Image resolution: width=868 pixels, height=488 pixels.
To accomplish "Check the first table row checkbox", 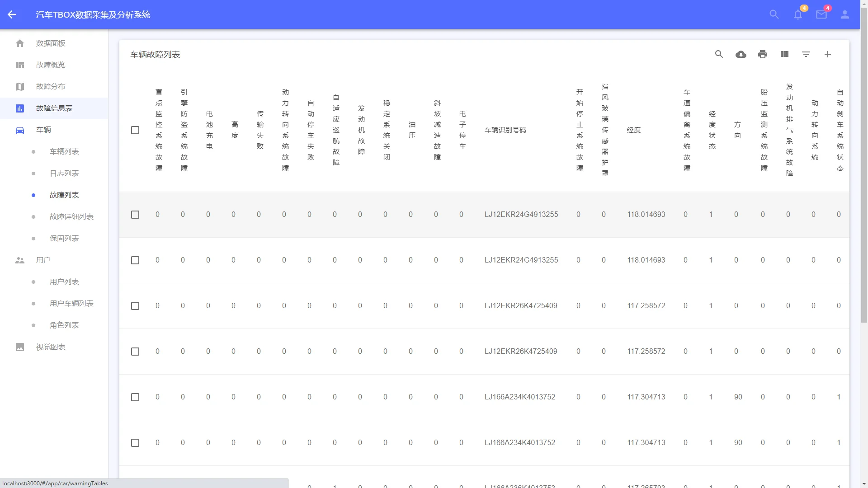I will [135, 215].
